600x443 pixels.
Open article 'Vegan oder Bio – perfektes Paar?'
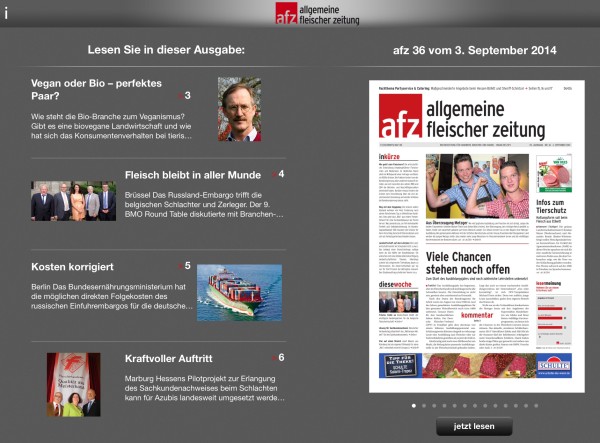click(96, 90)
